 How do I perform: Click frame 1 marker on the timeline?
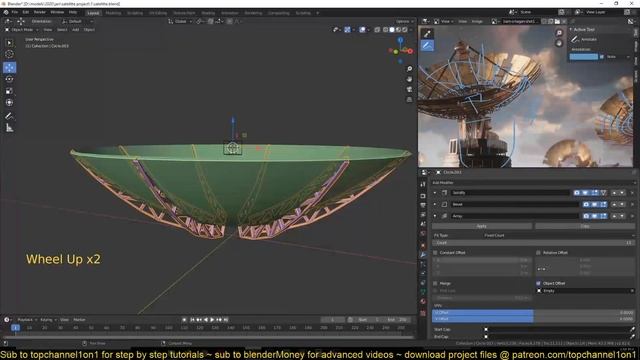[15, 328]
